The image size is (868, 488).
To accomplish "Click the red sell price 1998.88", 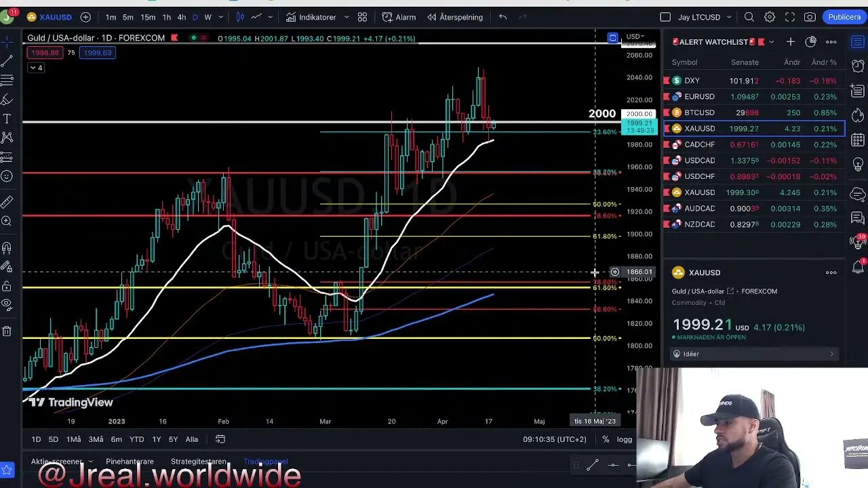I will (45, 53).
